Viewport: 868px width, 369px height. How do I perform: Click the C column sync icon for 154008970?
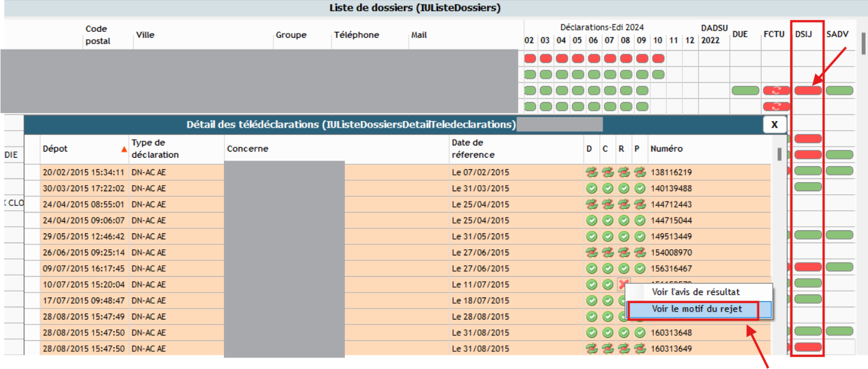pyautogui.click(x=607, y=252)
